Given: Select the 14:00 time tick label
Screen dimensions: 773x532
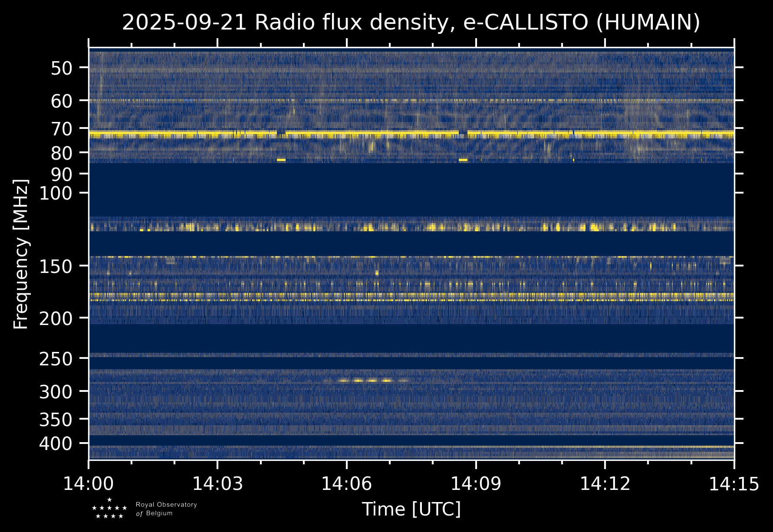Looking at the screenshot, I should tap(89, 484).
